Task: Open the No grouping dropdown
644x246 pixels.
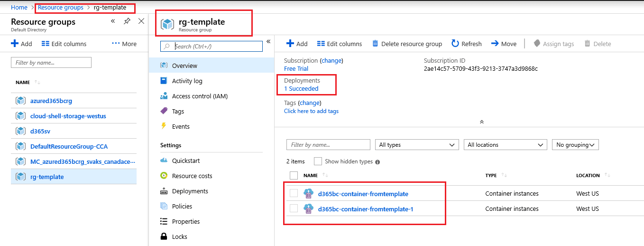Action: 575,145
